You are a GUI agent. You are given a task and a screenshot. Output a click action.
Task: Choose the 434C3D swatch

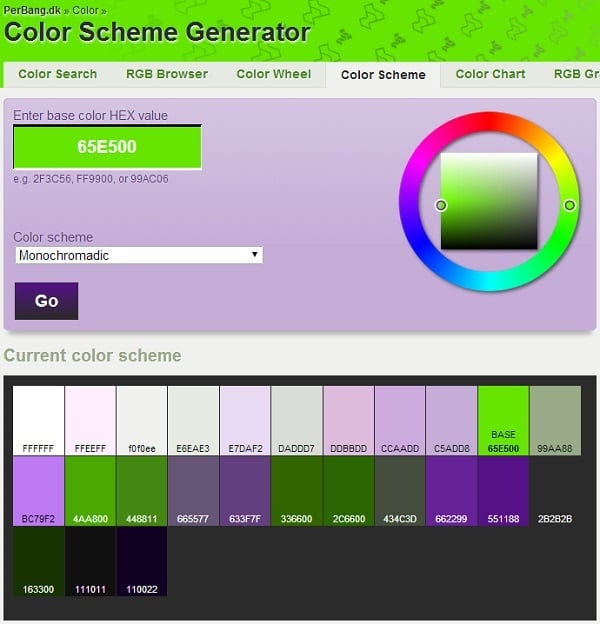pyautogui.click(x=400, y=491)
